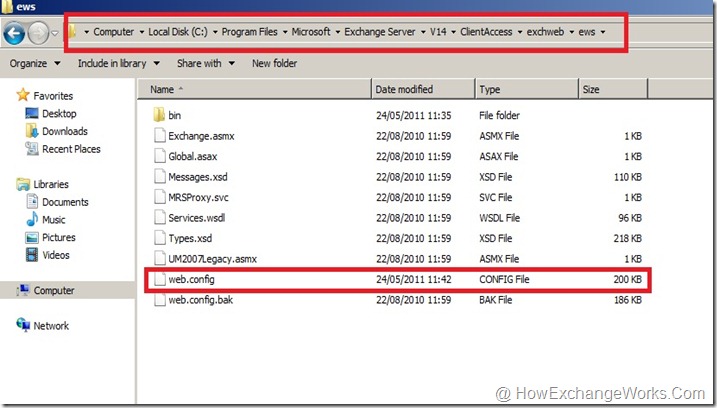Click the 218 KB size of Types.xsd

(x=627, y=238)
